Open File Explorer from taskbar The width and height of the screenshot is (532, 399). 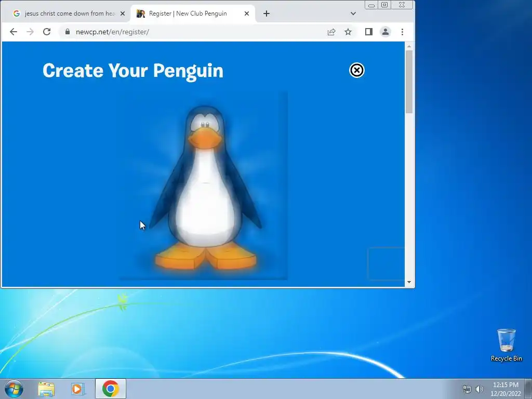pos(46,389)
